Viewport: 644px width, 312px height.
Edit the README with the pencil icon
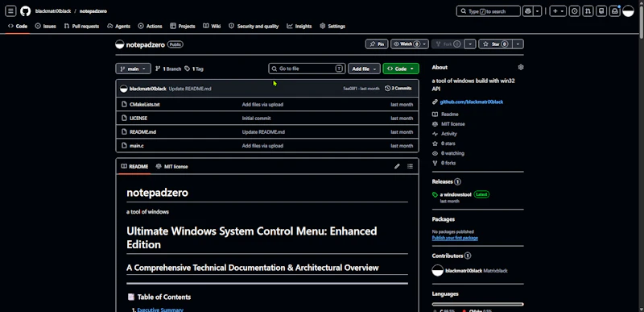point(397,167)
